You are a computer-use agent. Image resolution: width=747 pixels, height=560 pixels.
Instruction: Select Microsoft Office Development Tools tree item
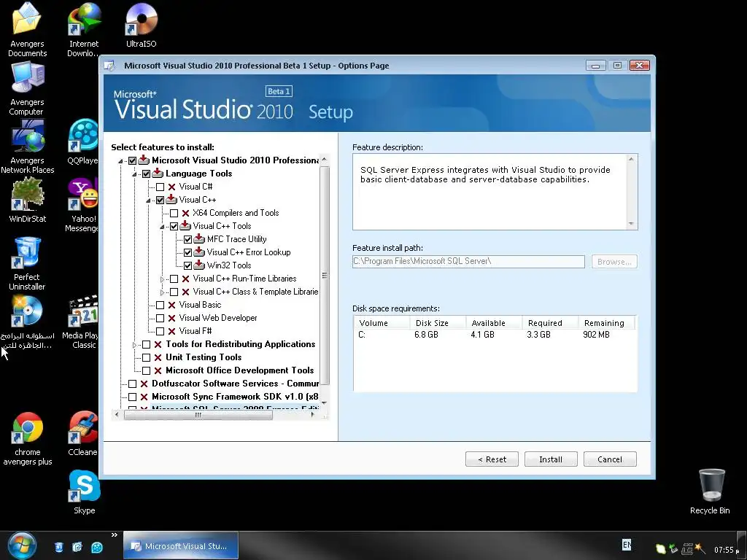point(239,370)
